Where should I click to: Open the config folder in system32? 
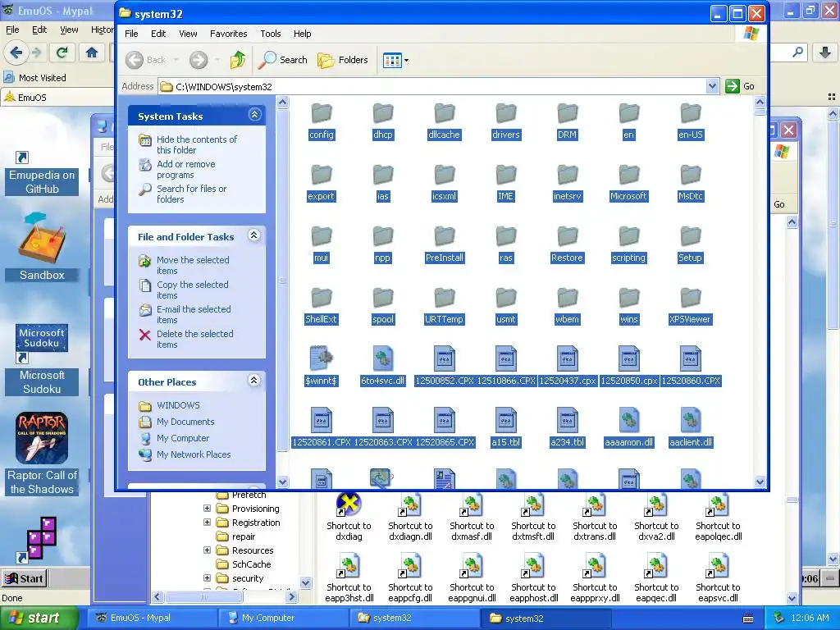click(322, 121)
